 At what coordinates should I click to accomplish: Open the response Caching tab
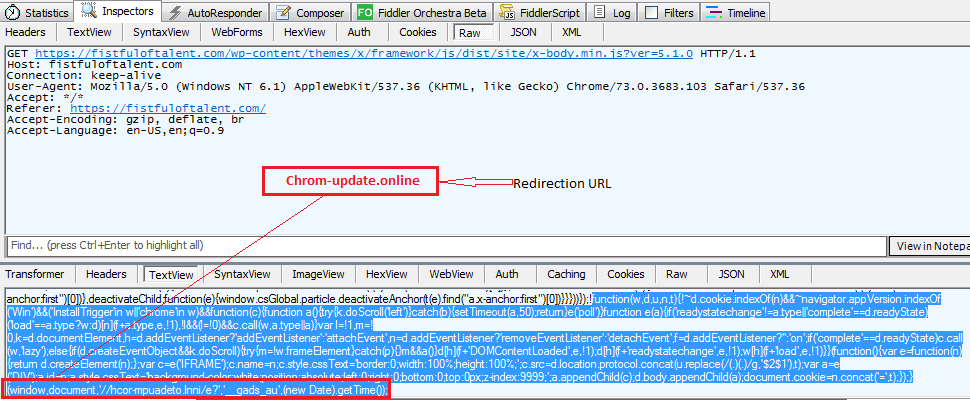click(x=566, y=274)
